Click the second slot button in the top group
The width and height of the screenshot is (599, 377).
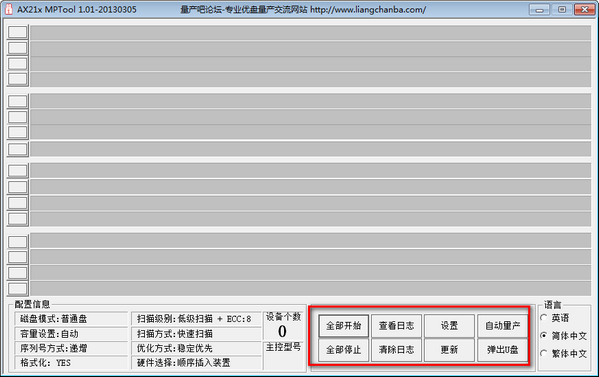pos(18,48)
